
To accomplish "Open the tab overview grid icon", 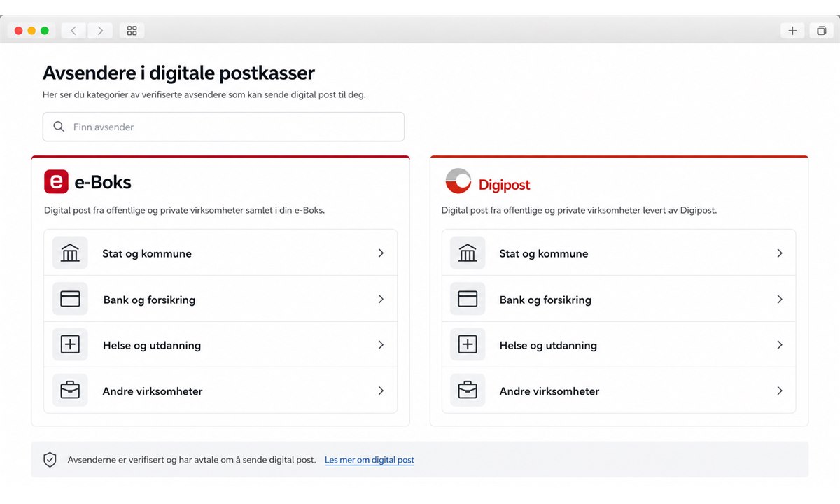I will pos(132,31).
